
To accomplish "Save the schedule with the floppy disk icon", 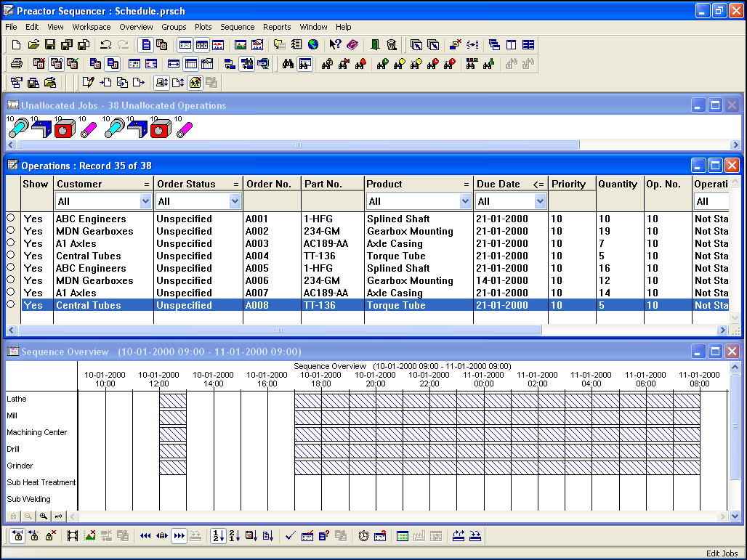I will [x=50, y=45].
